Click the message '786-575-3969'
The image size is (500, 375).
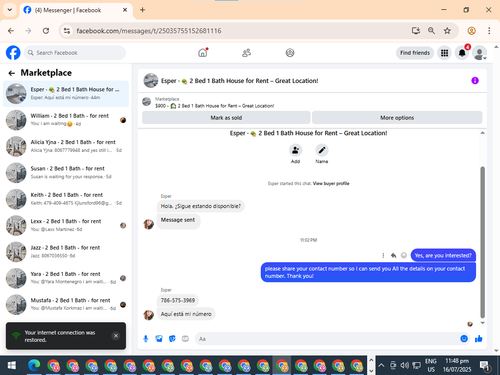click(178, 300)
